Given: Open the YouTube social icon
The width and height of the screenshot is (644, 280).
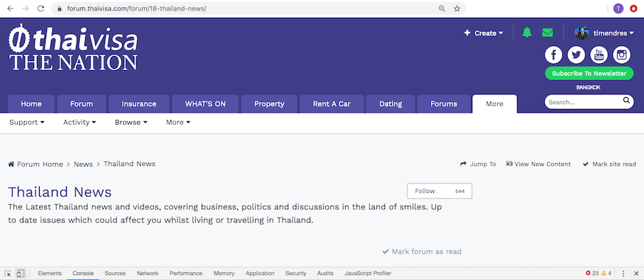Looking at the screenshot, I should tap(599, 55).
